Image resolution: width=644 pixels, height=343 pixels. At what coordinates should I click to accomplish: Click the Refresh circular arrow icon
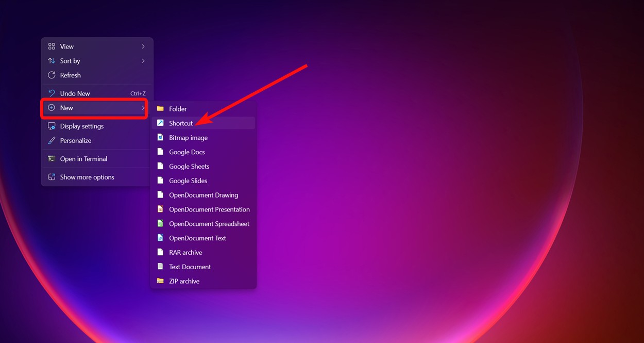tap(52, 75)
